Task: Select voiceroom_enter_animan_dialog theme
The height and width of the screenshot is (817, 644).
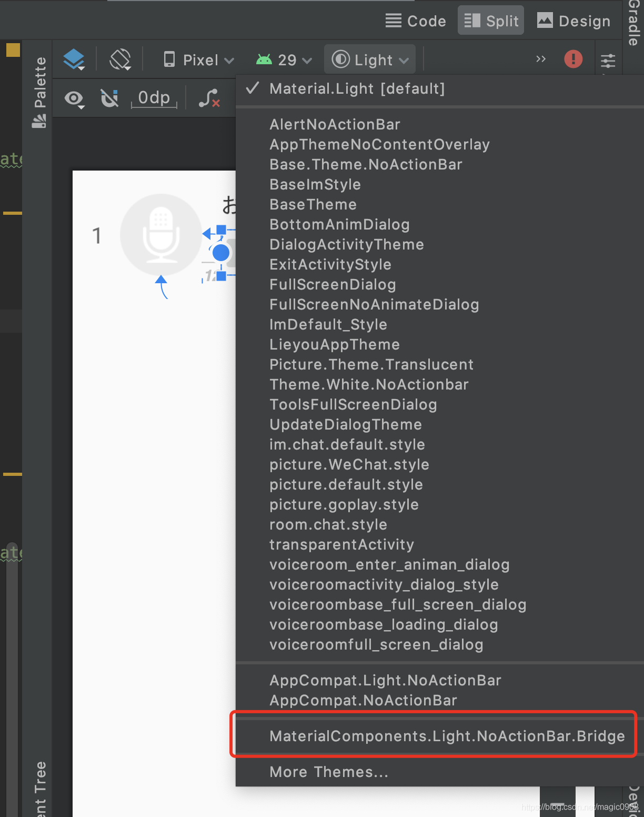Action: coord(440,564)
